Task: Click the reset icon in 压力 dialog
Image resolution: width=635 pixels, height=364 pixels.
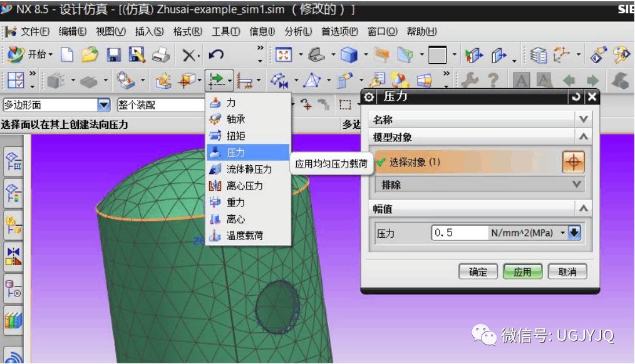Action: pos(576,97)
